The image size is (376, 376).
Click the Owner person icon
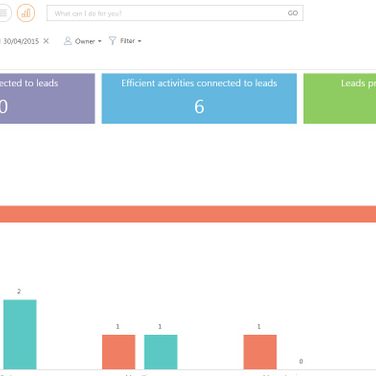point(68,41)
